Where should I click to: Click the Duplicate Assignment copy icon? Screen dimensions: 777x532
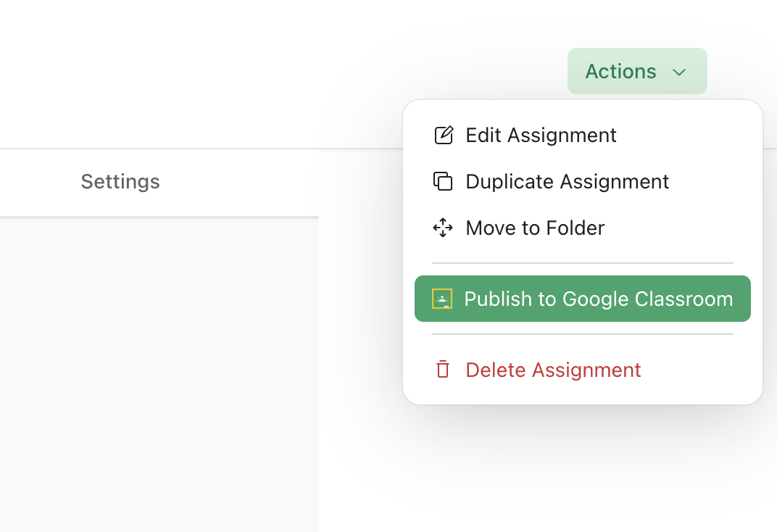443,181
